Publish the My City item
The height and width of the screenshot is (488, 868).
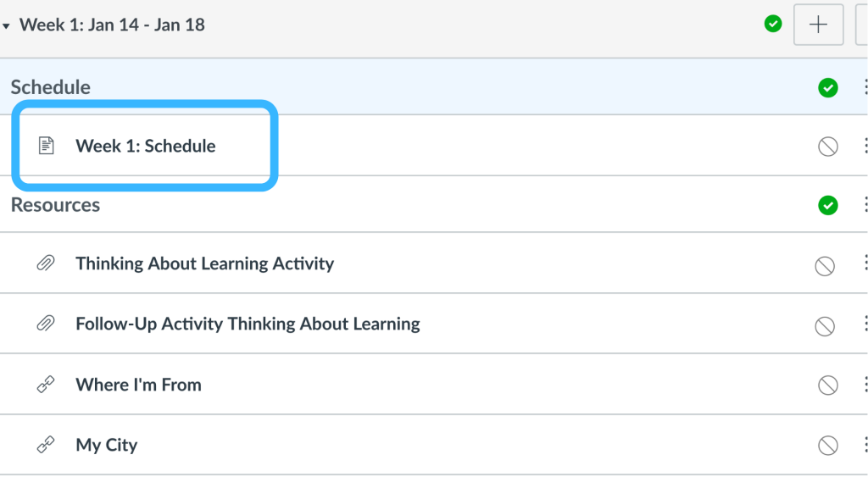click(x=827, y=446)
